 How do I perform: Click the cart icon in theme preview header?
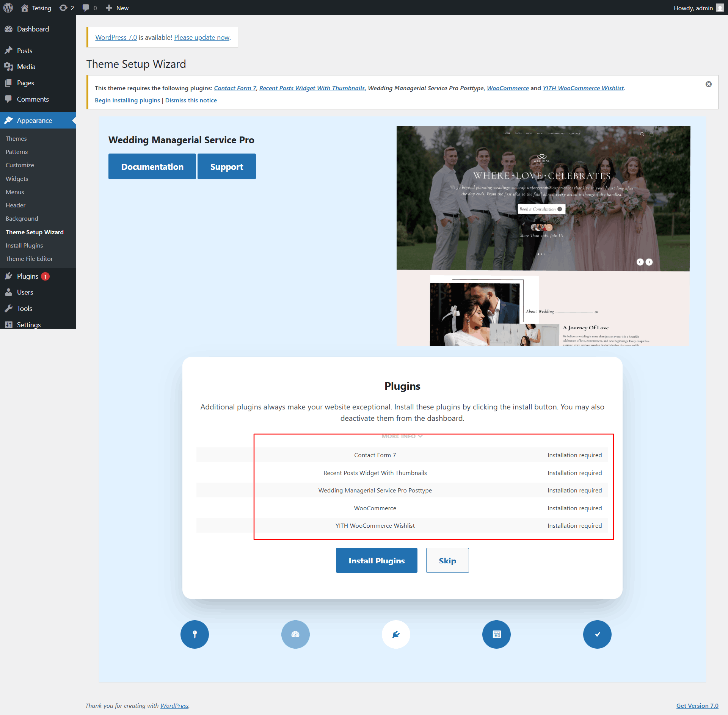(651, 134)
